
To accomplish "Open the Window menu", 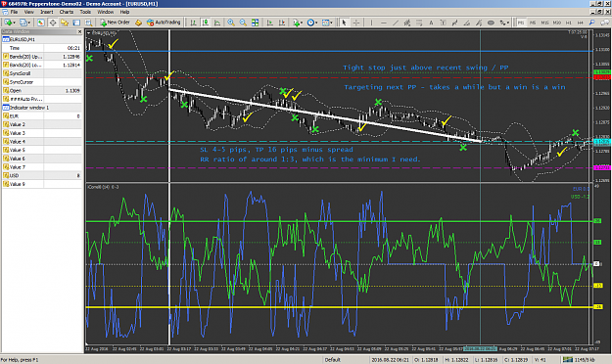I will click(106, 12).
